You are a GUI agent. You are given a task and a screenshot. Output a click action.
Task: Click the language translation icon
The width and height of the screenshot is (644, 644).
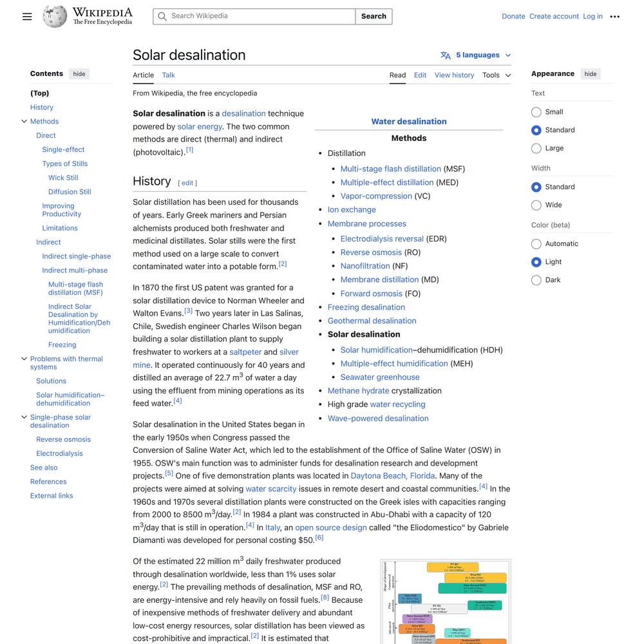(446, 55)
